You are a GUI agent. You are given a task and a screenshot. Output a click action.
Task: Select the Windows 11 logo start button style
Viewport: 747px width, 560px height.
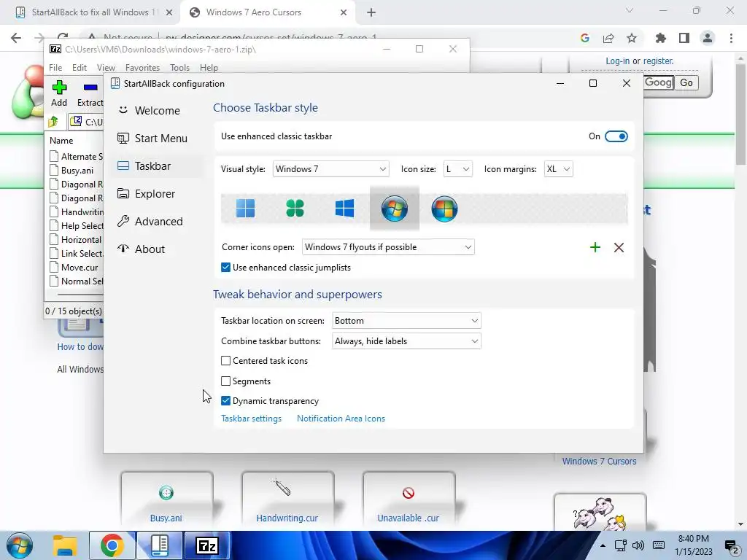245,209
